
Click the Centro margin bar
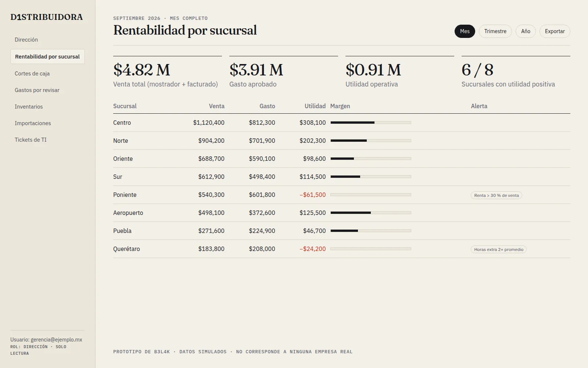(x=371, y=123)
